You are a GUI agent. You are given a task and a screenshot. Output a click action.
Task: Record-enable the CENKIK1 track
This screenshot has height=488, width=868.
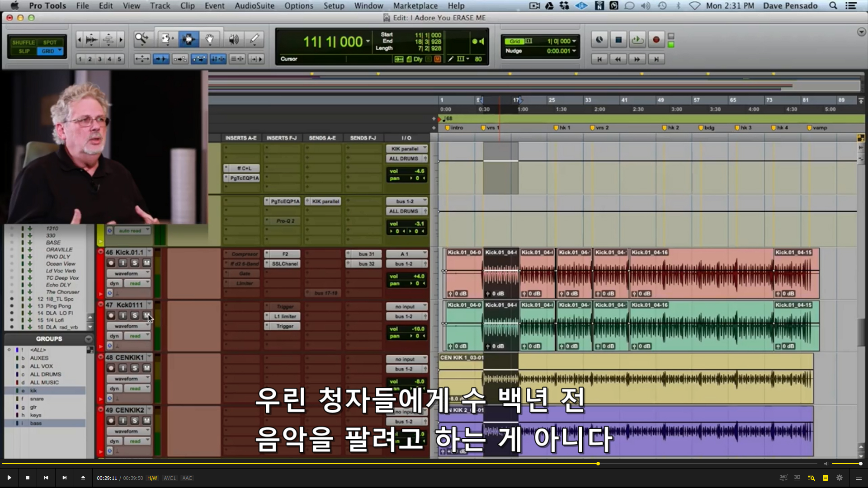[111, 368]
